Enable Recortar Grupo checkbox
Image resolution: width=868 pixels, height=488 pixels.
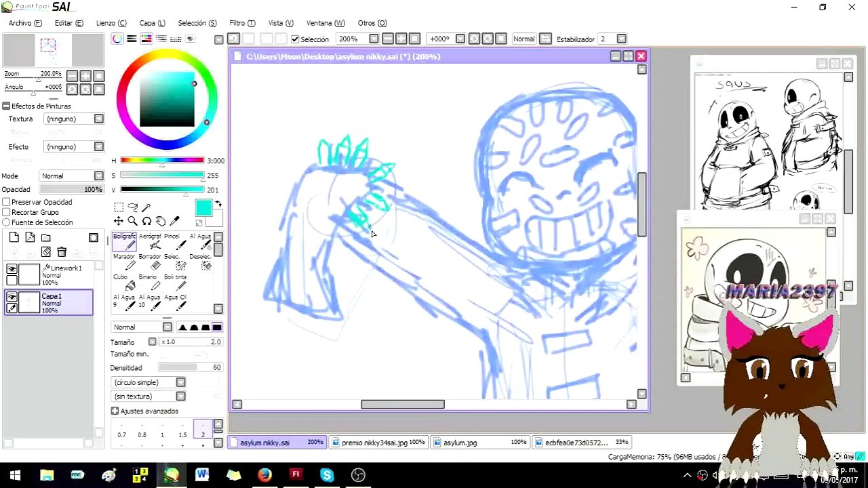point(6,212)
